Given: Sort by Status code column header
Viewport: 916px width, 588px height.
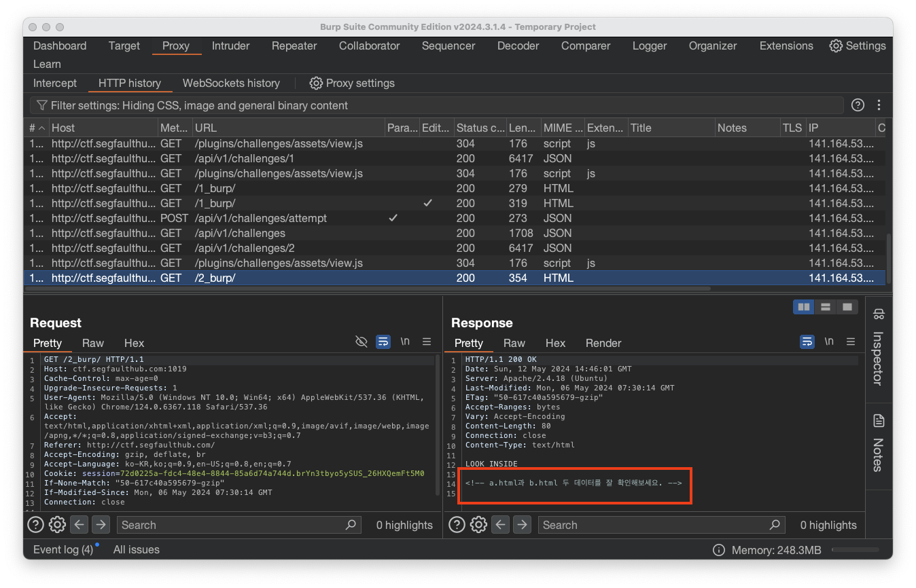Looking at the screenshot, I should 480,128.
